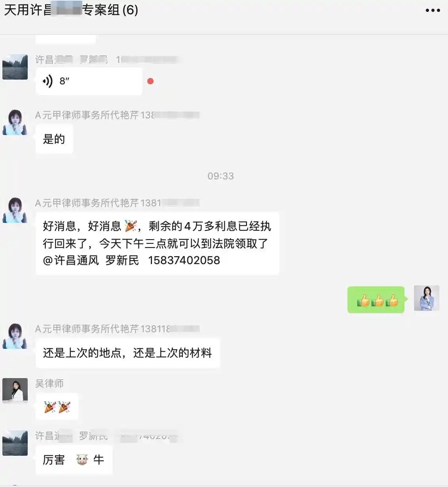Click the 吴律师 sender name

pos(49,383)
